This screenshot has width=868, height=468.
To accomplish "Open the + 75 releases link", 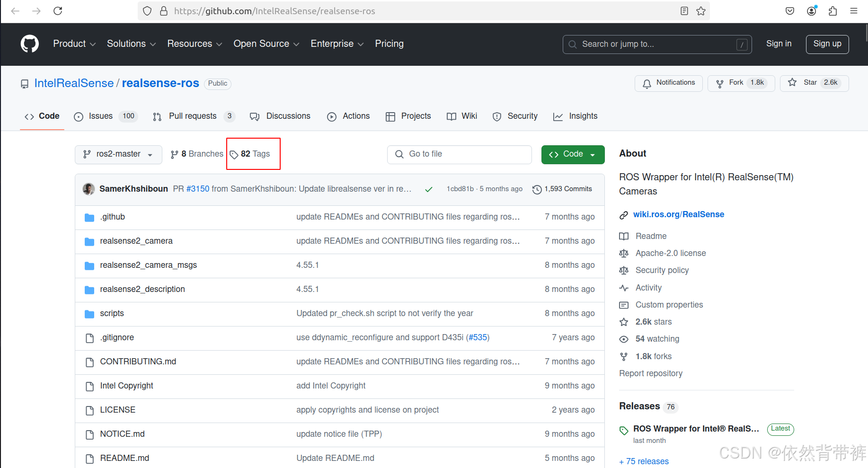I will pyautogui.click(x=644, y=461).
